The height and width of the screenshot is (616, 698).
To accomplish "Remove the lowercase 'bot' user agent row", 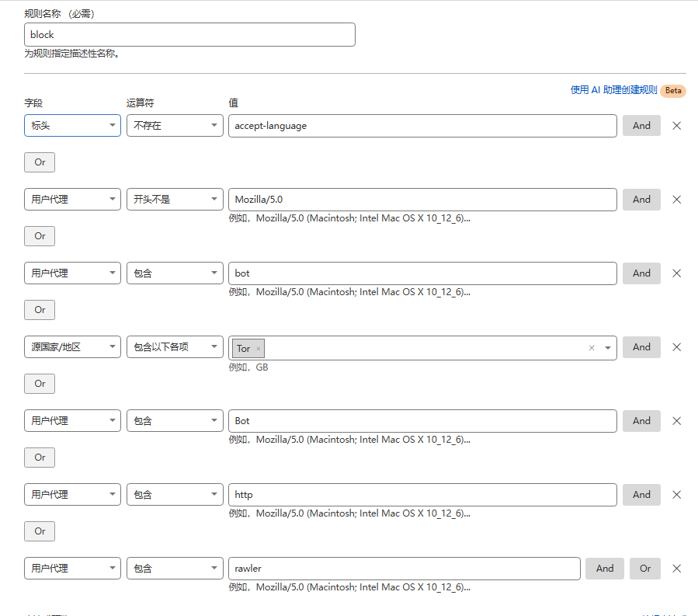I will coord(676,273).
